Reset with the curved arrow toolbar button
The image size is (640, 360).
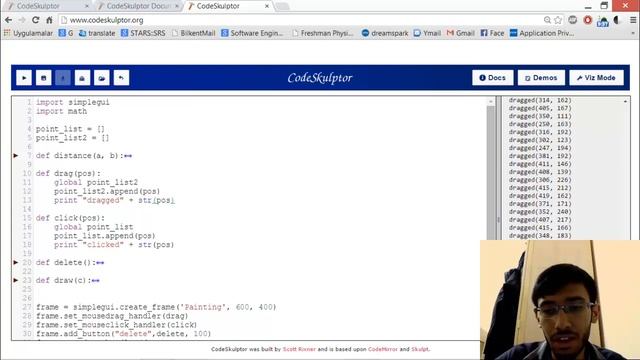click(121, 78)
